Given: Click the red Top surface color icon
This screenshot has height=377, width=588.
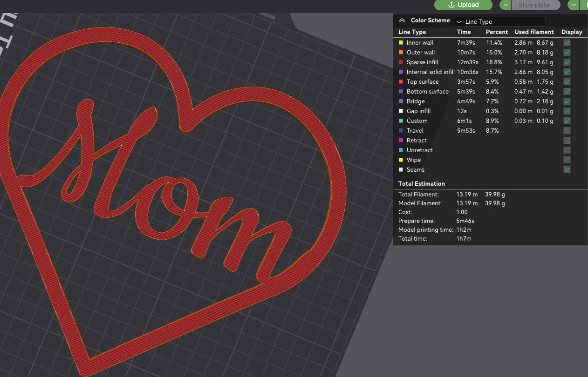Looking at the screenshot, I should point(401,81).
